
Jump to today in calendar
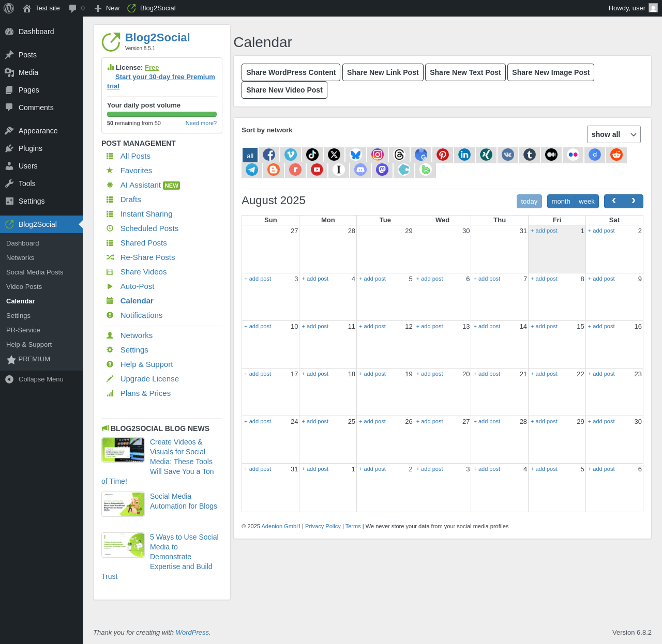(x=529, y=202)
